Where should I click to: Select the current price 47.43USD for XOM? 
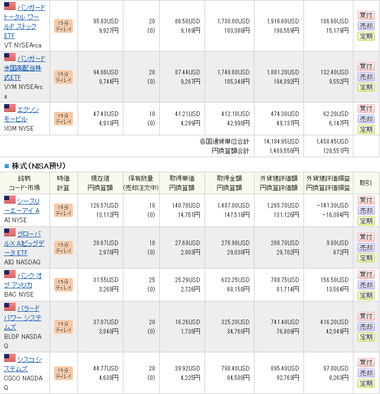point(106,114)
